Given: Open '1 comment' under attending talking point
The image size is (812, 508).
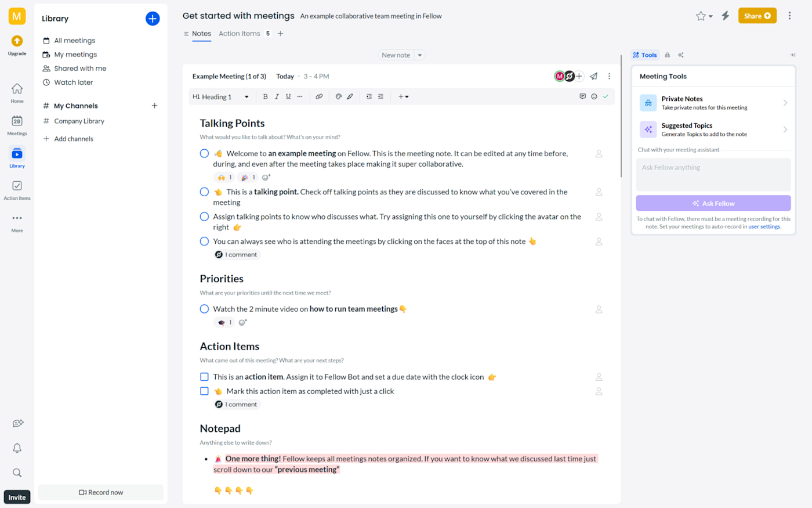Looking at the screenshot, I should pos(237,255).
